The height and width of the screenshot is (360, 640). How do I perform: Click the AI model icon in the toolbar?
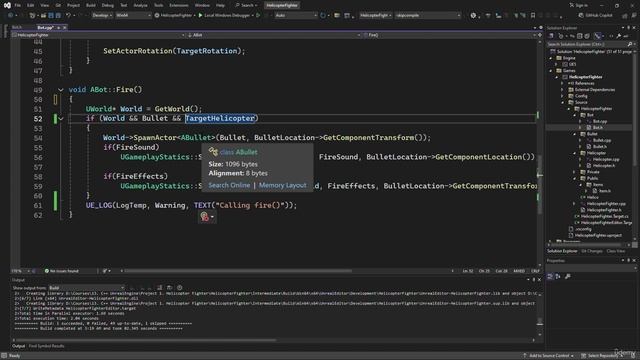(x=473, y=16)
